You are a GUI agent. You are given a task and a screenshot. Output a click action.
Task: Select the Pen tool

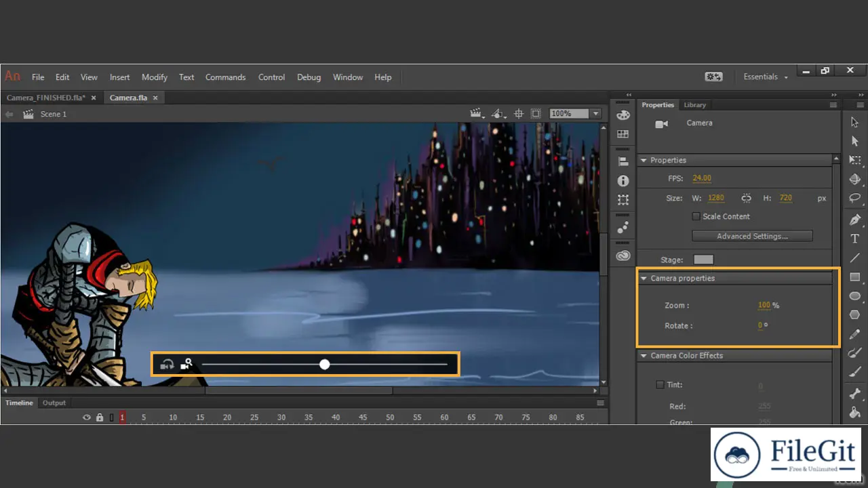(x=855, y=220)
